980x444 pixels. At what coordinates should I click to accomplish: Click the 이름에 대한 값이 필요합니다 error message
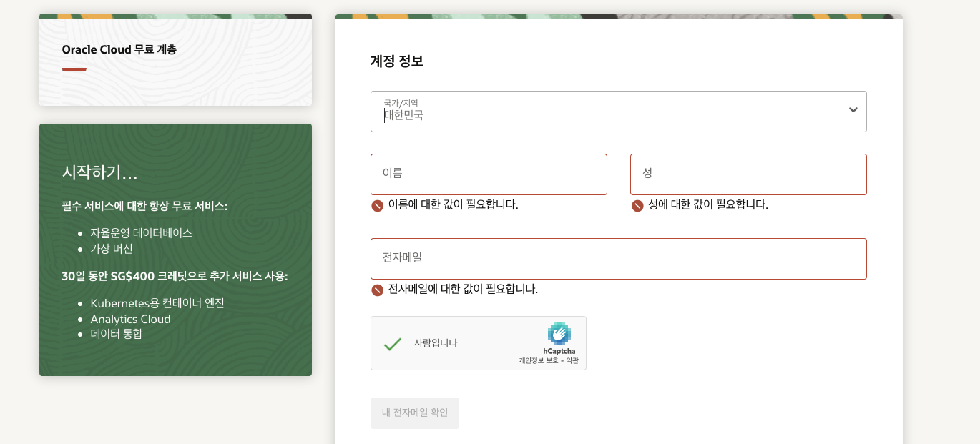(x=454, y=205)
